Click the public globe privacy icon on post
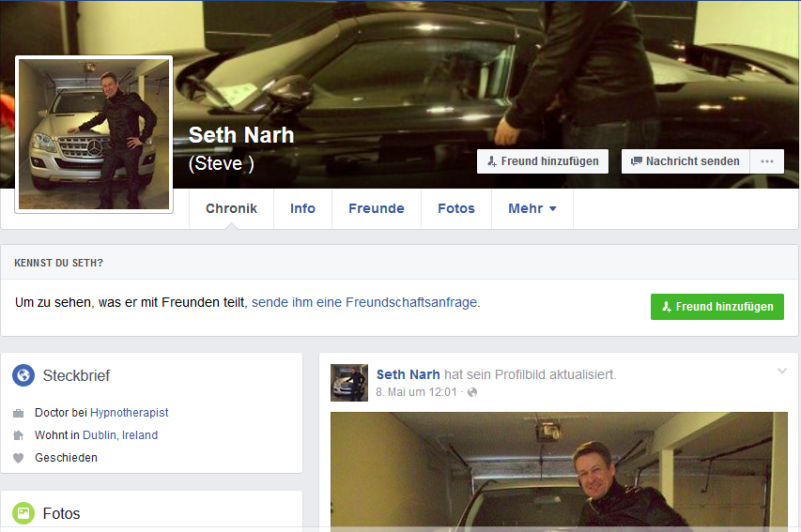801x532 pixels. (x=472, y=392)
